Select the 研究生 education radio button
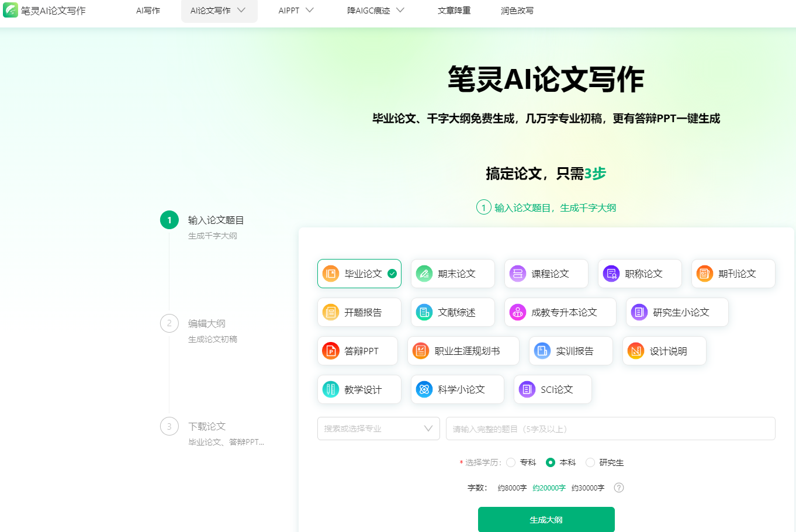 click(590, 462)
